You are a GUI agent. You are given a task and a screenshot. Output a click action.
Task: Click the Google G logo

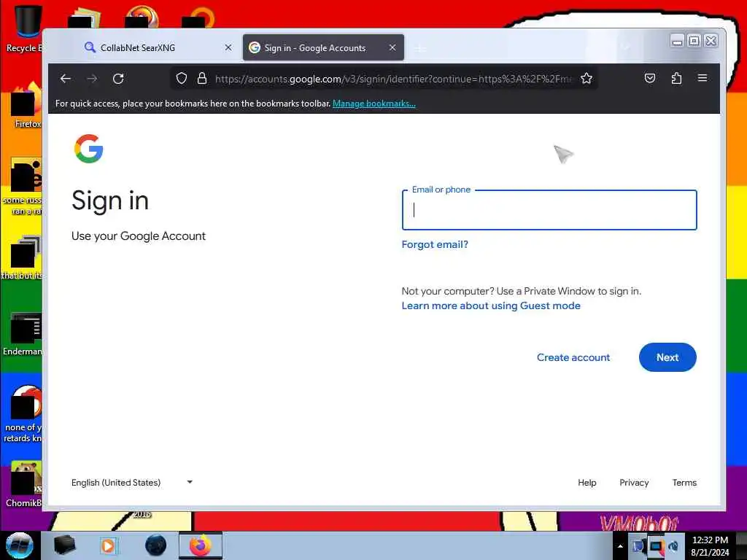[88, 149]
